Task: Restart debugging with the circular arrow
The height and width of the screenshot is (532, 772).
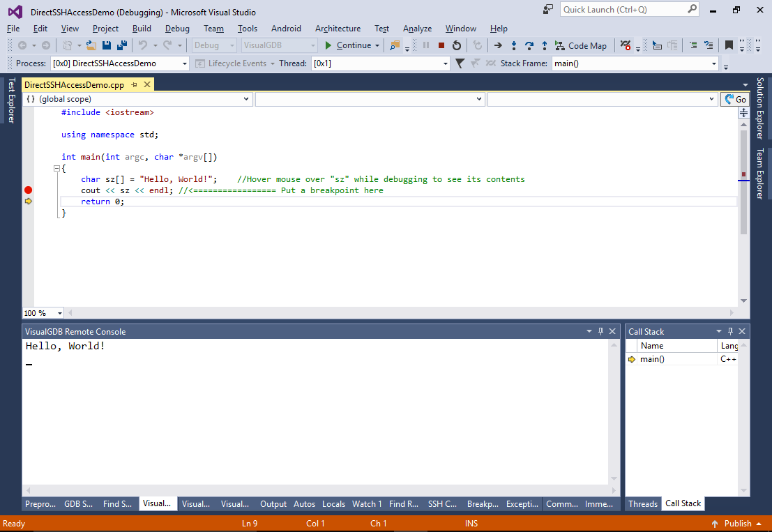Action: click(457, 45)
